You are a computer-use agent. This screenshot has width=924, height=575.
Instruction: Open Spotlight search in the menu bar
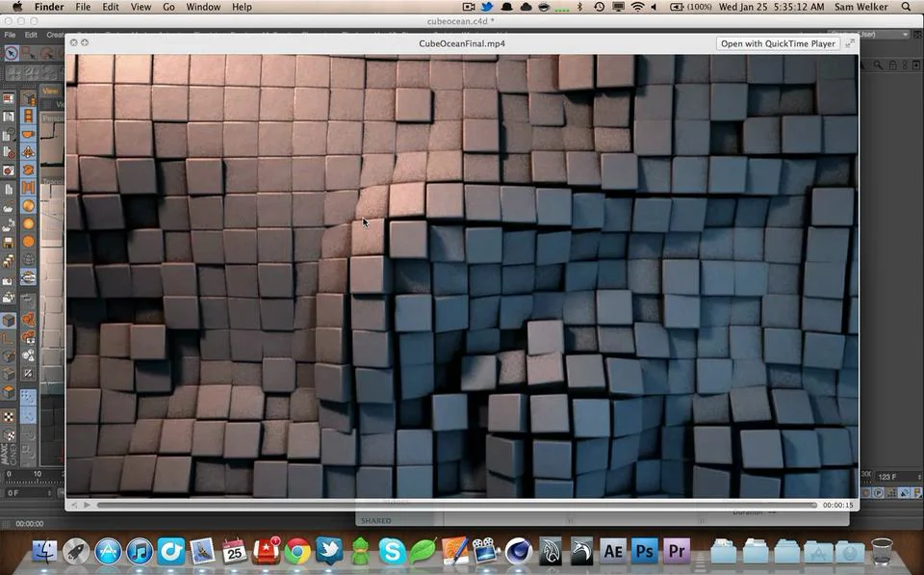click(907, 7)
